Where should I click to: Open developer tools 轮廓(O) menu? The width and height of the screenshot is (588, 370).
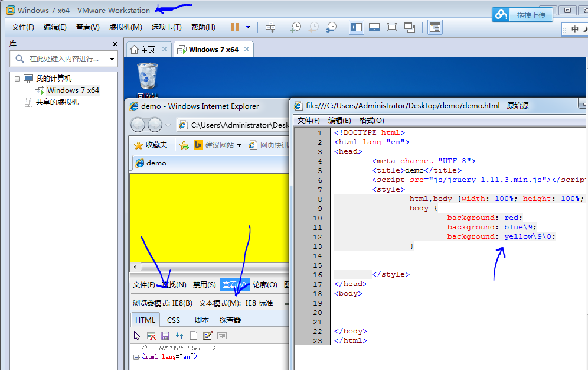pyautogui.click(x=264, y=285)
